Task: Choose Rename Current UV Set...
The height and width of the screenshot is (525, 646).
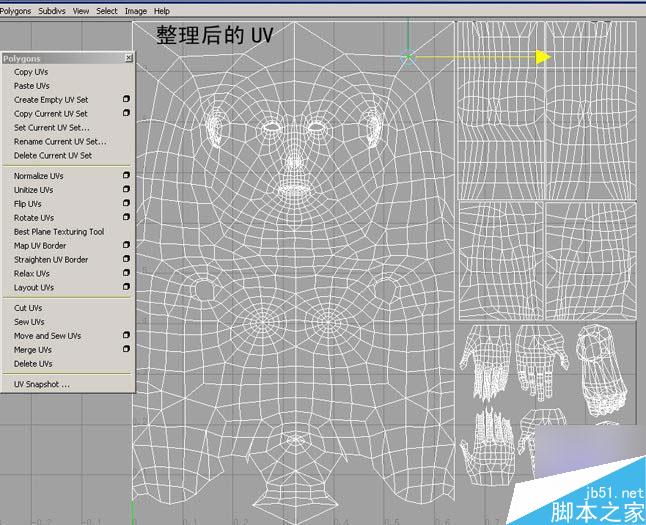Action: [x=60, y=142]
